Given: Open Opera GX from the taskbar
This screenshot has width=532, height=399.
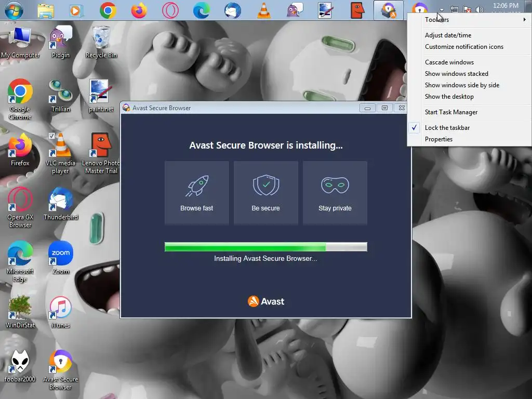Looking at the screenshot, I should coord(170,10).
